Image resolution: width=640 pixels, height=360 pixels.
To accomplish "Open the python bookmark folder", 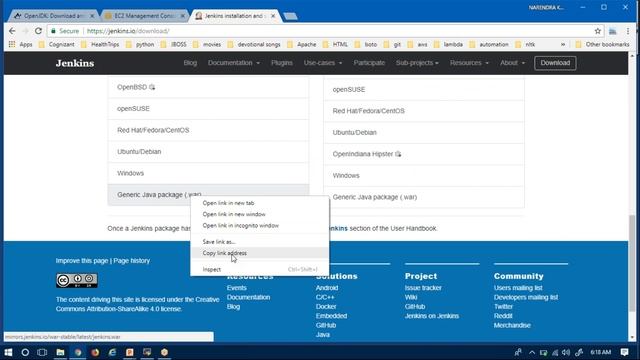I will click(140, 44).
